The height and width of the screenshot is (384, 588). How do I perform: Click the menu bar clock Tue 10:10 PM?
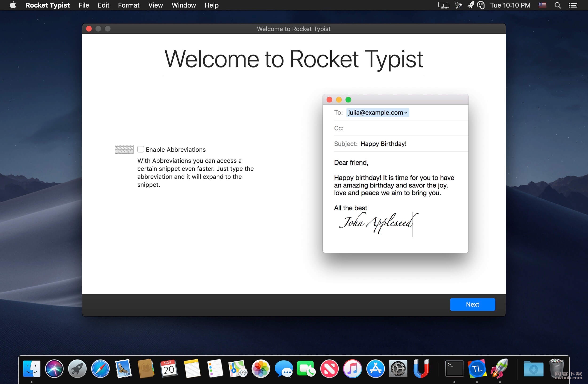point(510,5)
